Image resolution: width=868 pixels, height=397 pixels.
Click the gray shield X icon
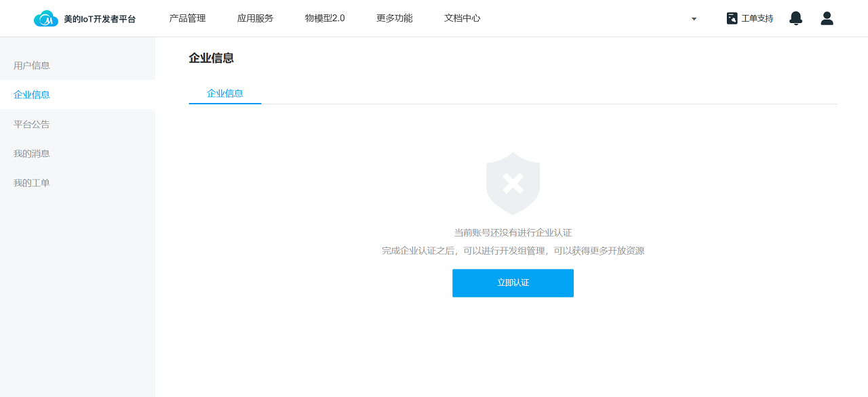click(513, 183)
